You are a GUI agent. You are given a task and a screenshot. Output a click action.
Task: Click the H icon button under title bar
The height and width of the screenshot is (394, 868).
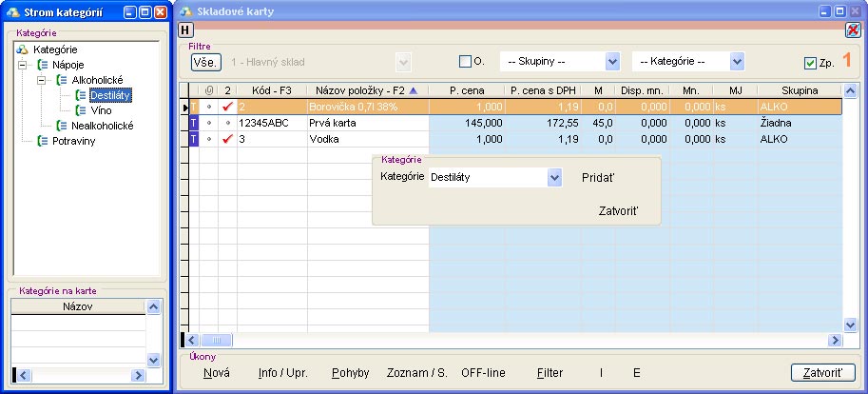pyautogui.click(x=185, y=30)
